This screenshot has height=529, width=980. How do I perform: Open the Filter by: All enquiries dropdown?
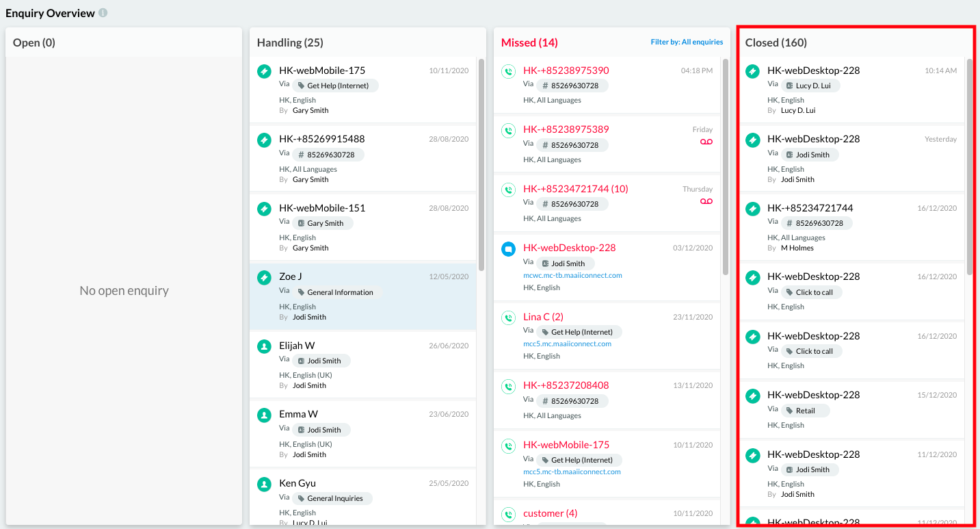point(687,42)
